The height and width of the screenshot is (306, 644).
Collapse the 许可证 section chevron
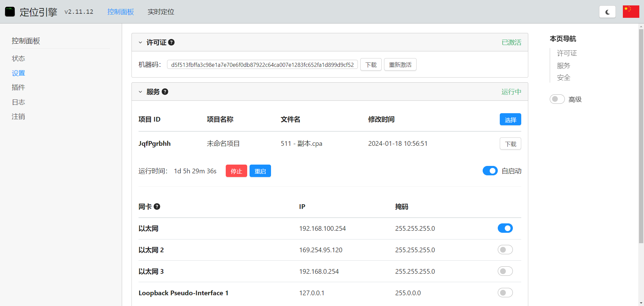(141, 43)
